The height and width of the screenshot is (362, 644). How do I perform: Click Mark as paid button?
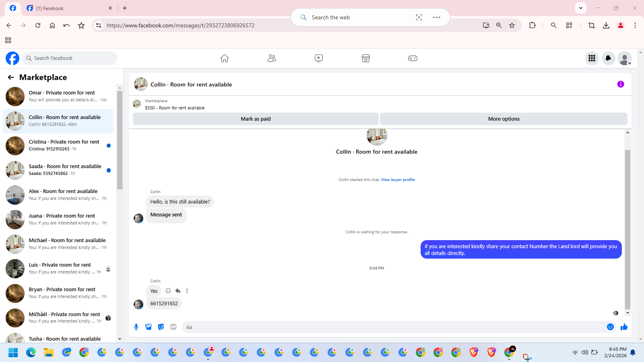click(x=256, y=119)
